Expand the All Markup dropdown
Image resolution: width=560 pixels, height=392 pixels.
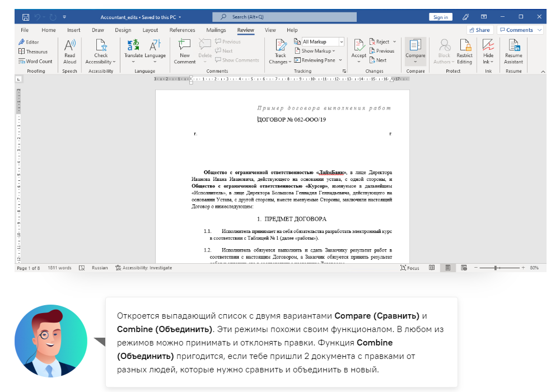[x=341, y=42]
